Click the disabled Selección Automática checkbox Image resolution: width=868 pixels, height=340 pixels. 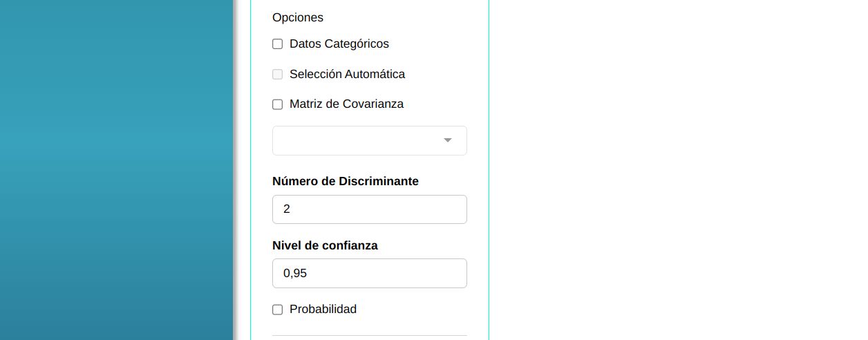point(278,75)
